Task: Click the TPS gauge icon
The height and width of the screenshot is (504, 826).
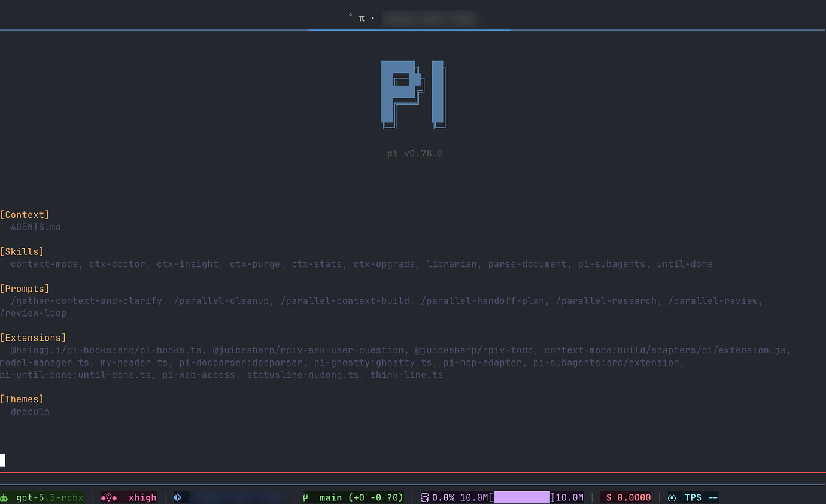Action: click(672, 497)
